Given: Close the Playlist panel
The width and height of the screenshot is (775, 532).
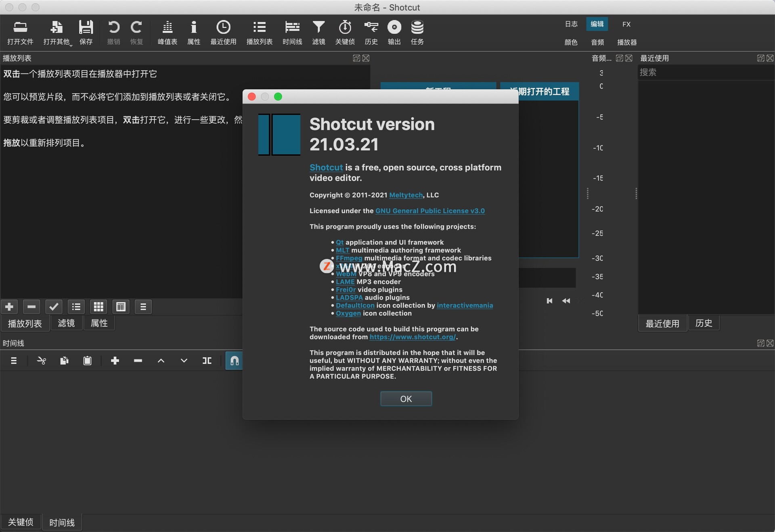Looking at the screenshot, I should coord(366,58).
